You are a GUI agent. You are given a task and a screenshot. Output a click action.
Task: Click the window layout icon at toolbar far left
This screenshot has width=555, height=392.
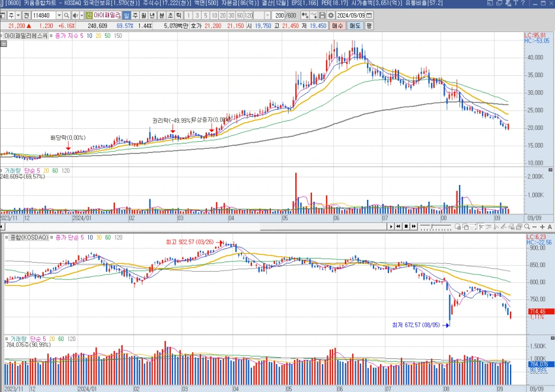(3, 15)
